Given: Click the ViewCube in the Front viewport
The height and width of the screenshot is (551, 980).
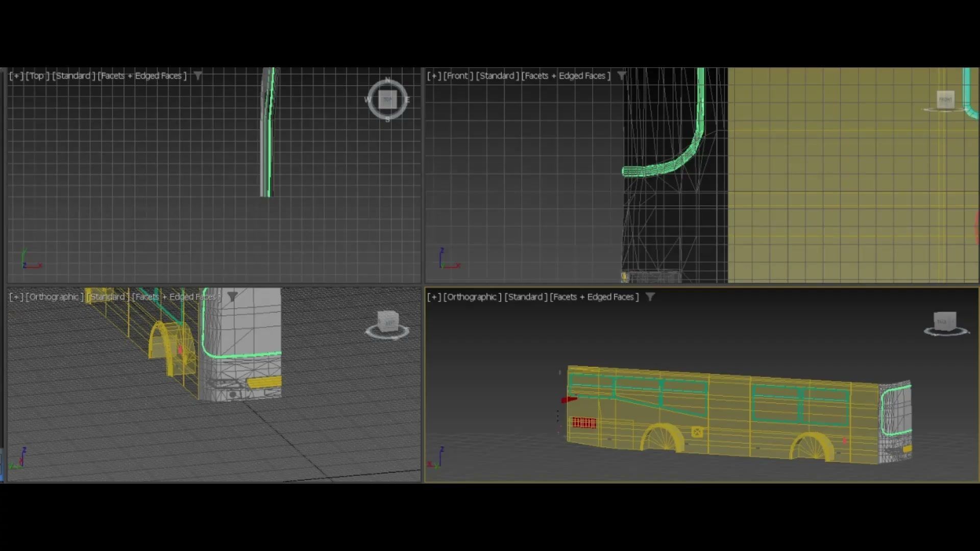Looking at the screenshot, I should point(945,99).
